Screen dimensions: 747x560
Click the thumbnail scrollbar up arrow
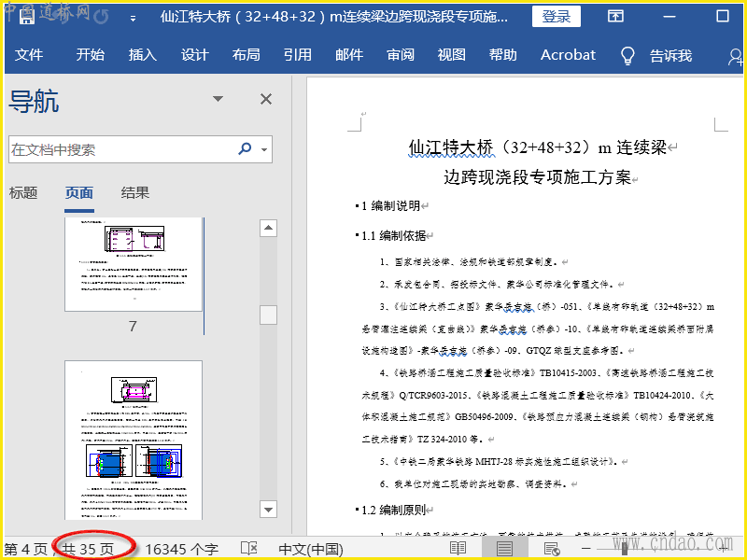(268, 228)
